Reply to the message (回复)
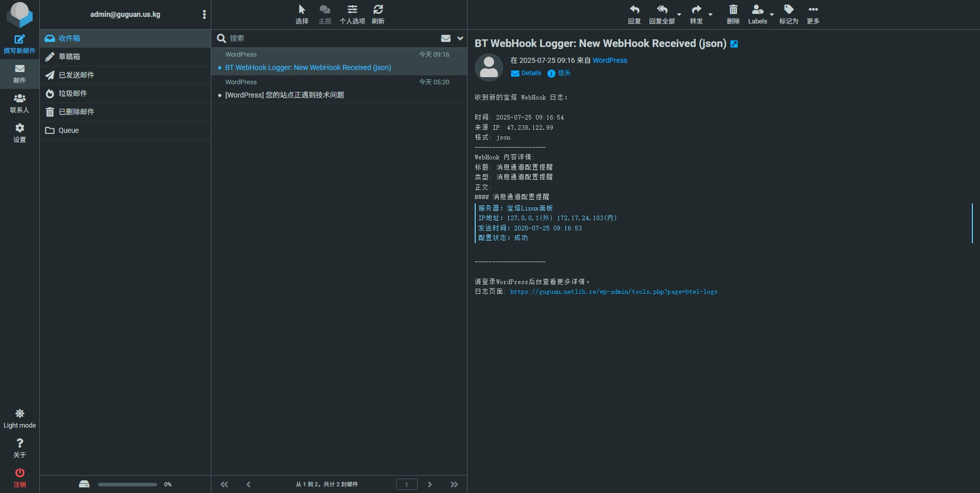This screenshot has height=493, width=980. coord(634,14)
